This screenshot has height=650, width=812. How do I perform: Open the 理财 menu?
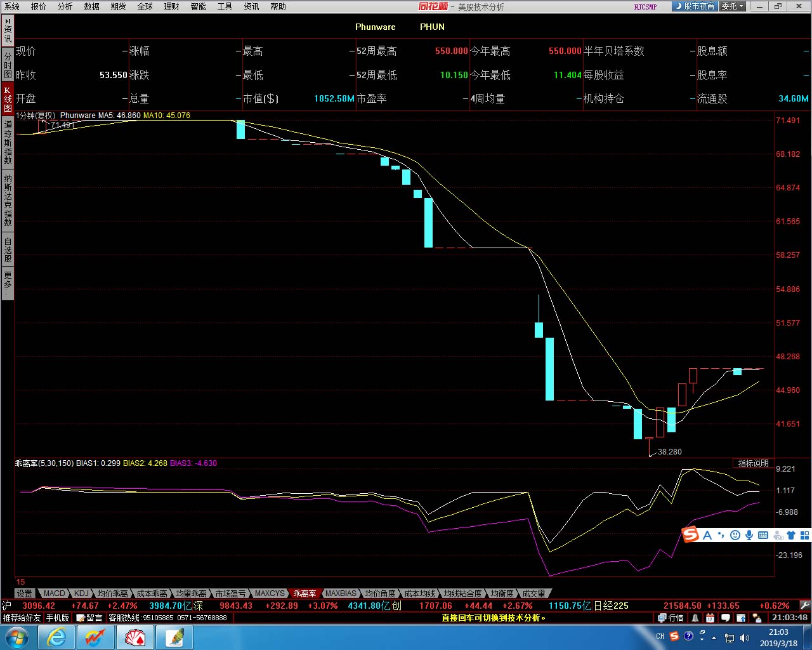172,6
